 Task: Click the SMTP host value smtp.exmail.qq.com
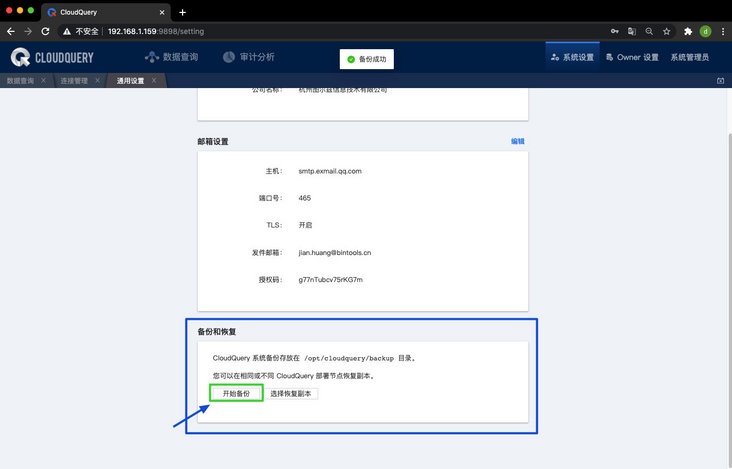click(x=330, y=171)
